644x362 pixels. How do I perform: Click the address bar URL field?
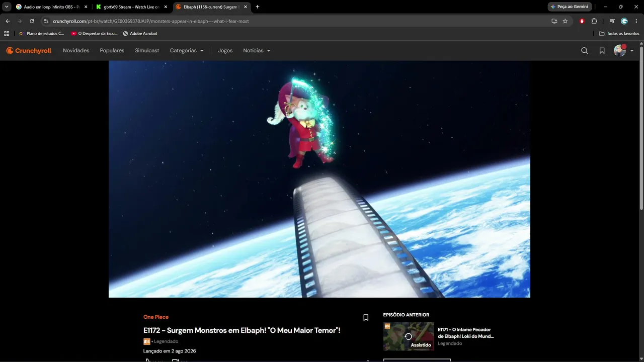pyautogui.click(x=297, y=21)
